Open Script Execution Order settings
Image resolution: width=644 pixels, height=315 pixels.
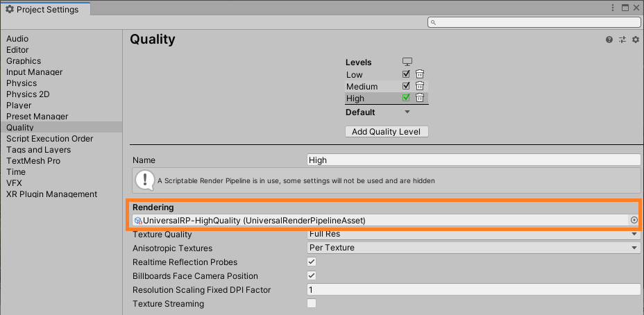pyautogui.click(x=49, y=138)
